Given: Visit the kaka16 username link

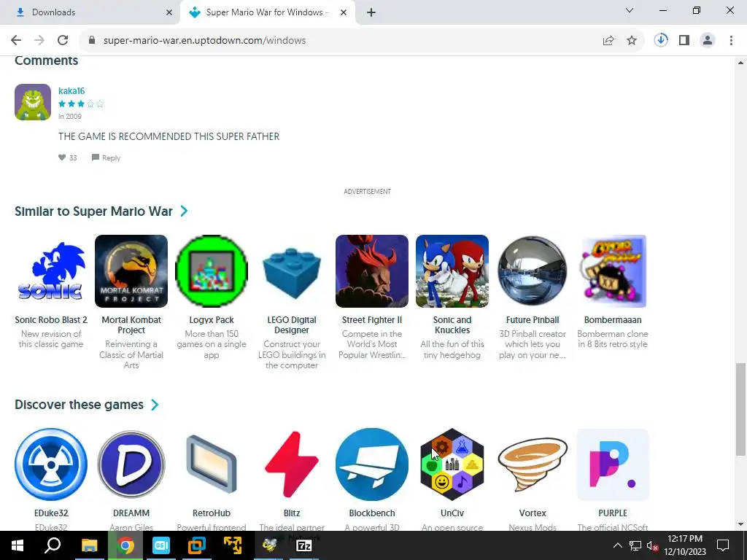Looking at the screenshot, I should click(71, 90).
